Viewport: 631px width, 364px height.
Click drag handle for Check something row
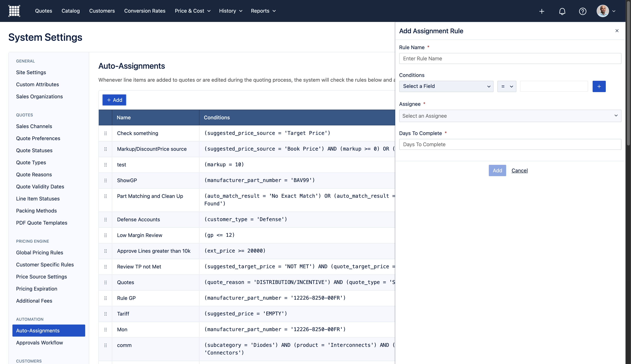coord(105,133)
